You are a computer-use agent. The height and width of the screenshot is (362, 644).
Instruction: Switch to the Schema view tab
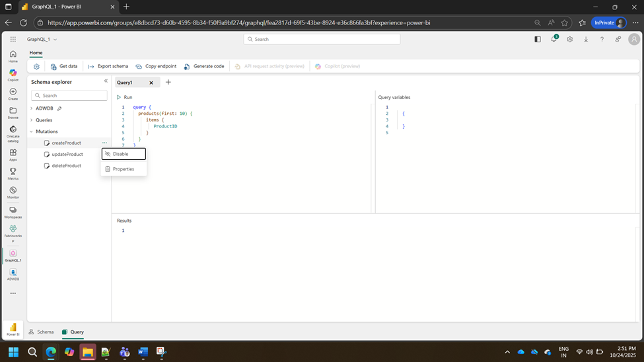(42, 332)
